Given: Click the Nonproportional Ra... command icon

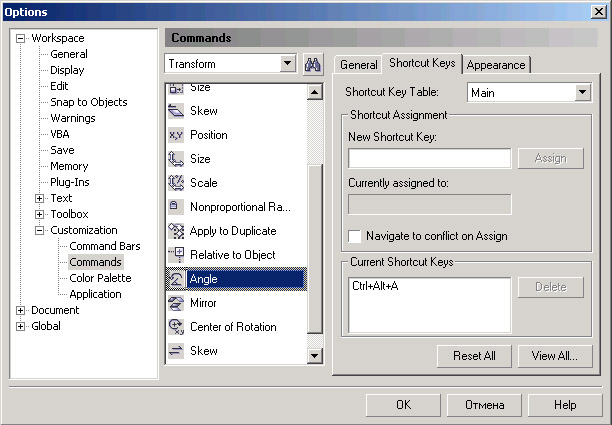Looking at the screenshot, I should (176, 207).
